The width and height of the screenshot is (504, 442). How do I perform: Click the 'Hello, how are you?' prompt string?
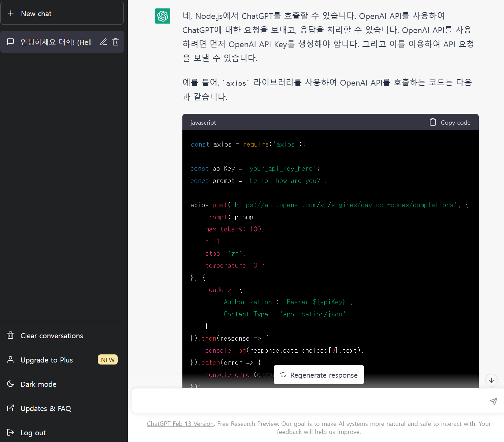tap(286, 181)
